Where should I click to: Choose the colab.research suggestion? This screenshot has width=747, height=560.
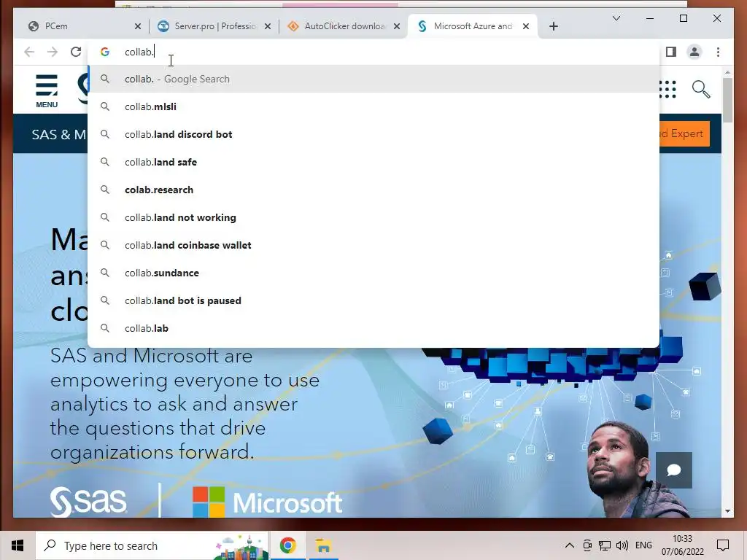coord(374,190)
